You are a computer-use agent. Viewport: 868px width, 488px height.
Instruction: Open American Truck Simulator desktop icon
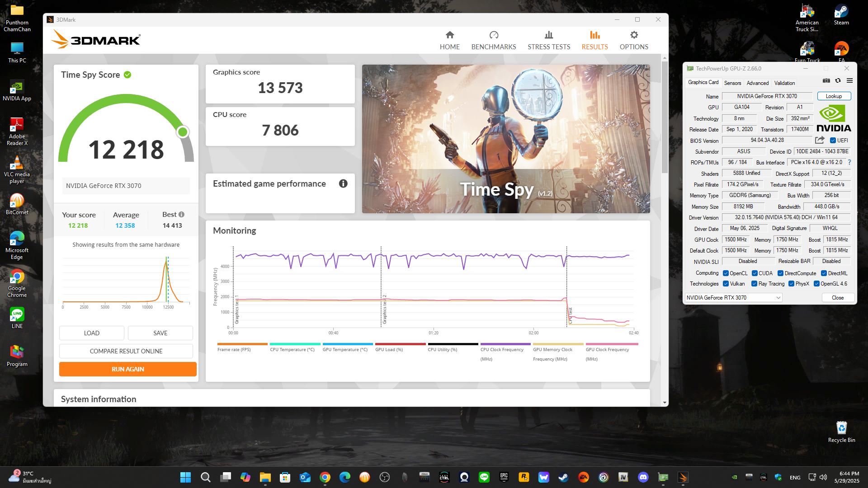click(x=807, y=18)
